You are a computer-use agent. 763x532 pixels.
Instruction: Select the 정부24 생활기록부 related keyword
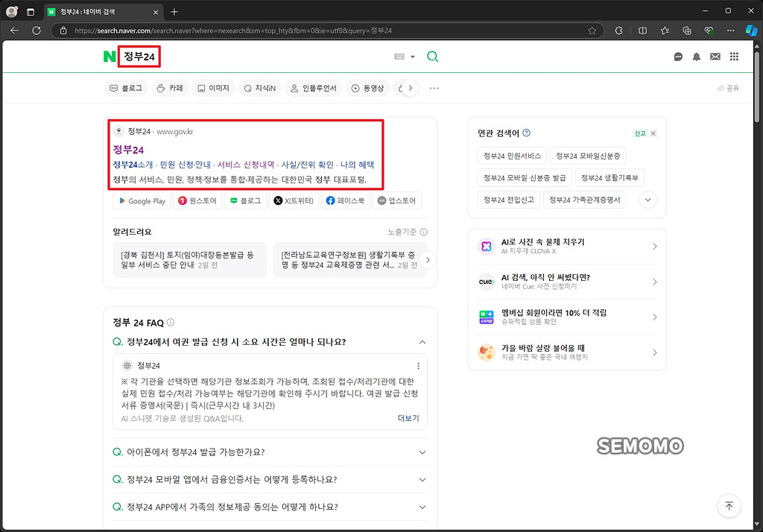[x=610, y=177]
